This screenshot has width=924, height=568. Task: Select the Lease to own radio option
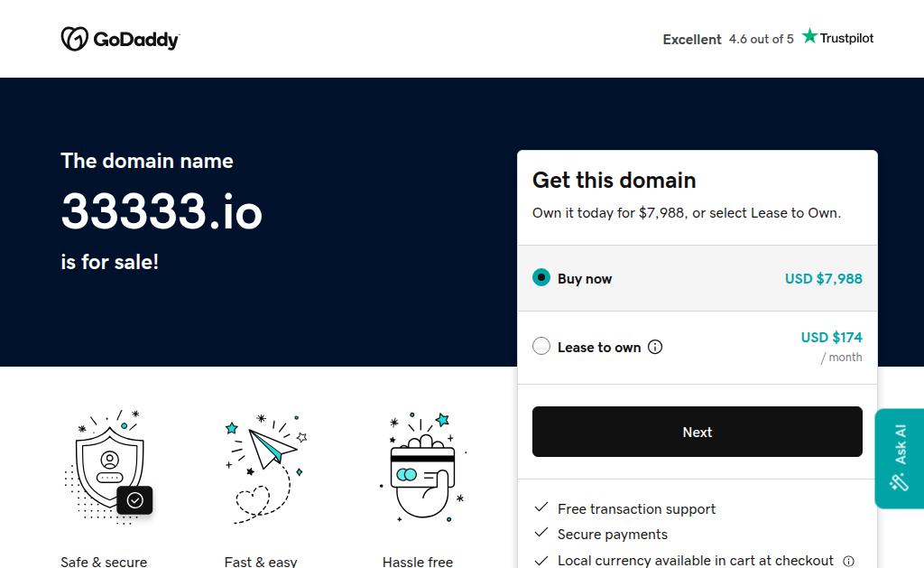(541, 346)
